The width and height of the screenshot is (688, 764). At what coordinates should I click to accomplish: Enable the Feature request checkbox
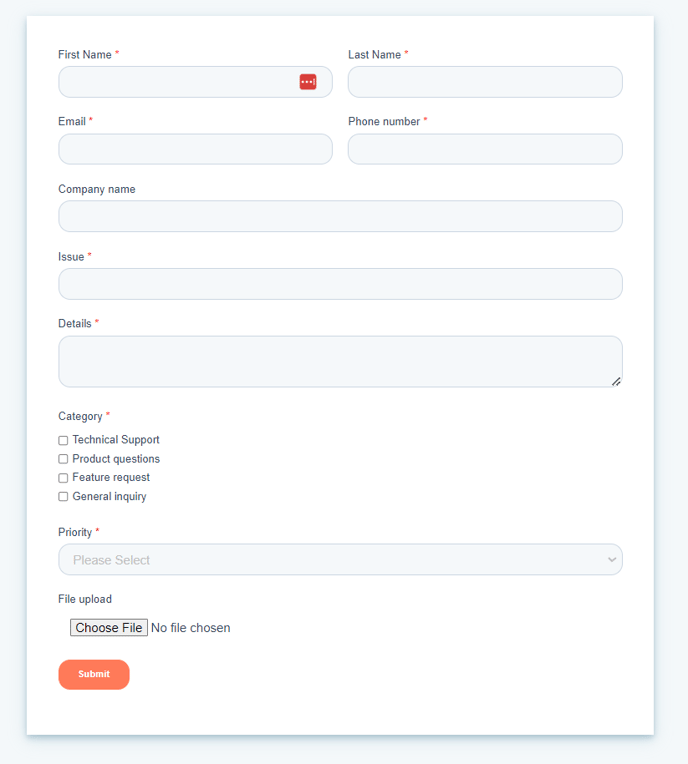63,478
